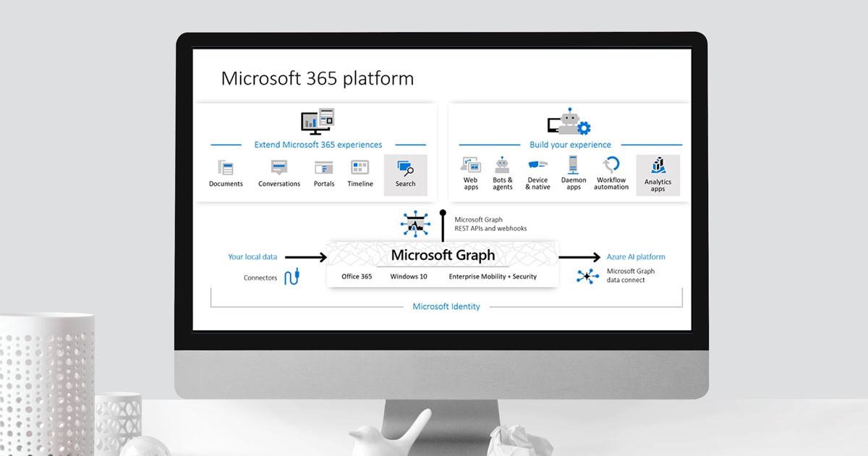Click the Microsoft Graph REST APIs network icon

pyautogui.click(x=415, y=225)
